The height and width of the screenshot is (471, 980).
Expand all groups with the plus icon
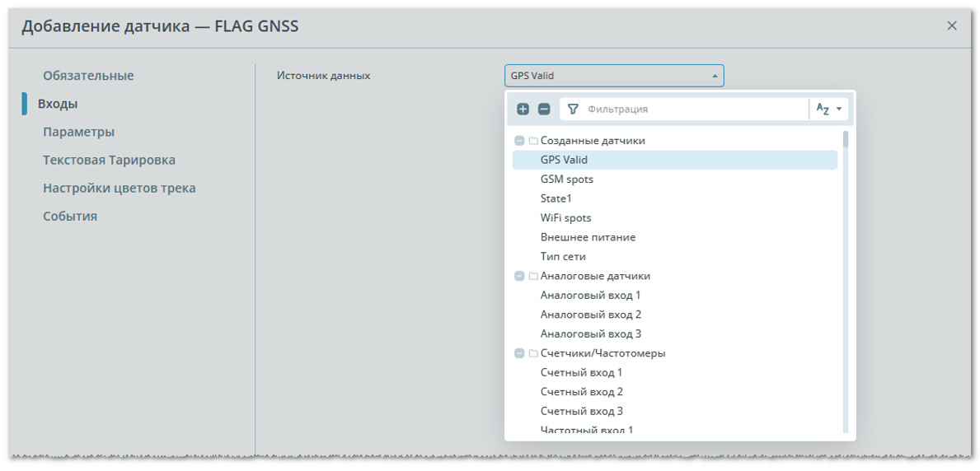pos(523,109)
